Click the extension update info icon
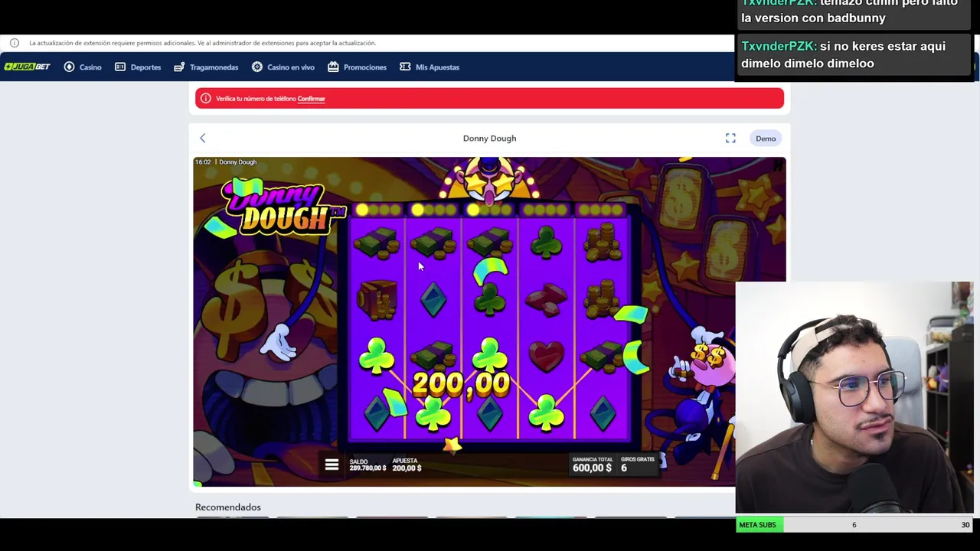Image resolution: width=980 pixels, height=551 pixels. (x=15, y=43)
